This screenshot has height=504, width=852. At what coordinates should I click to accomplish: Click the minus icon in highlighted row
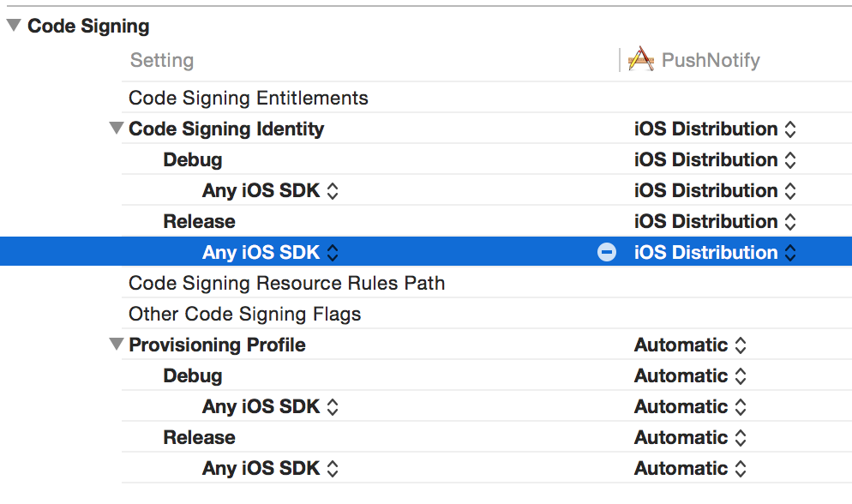[606, 252]
